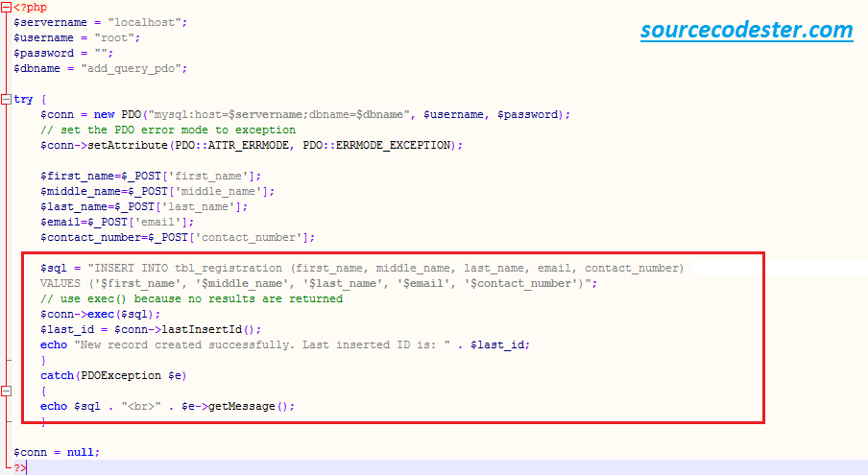Click the comment 'use exec() because no results are returned'

191,298
